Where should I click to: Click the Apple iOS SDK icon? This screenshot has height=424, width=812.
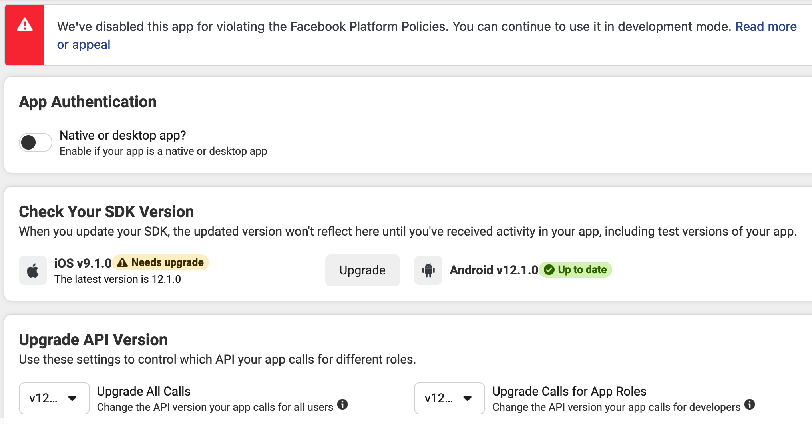33,270
